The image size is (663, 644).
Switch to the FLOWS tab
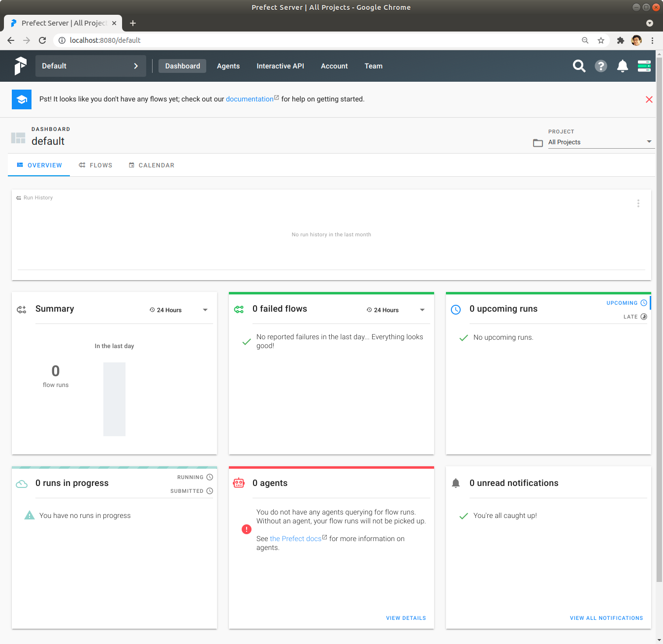[x=95, y=165]
